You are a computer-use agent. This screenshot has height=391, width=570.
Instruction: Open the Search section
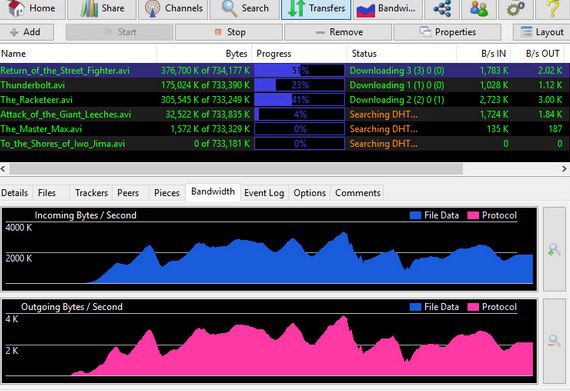(x=245, y=9)
